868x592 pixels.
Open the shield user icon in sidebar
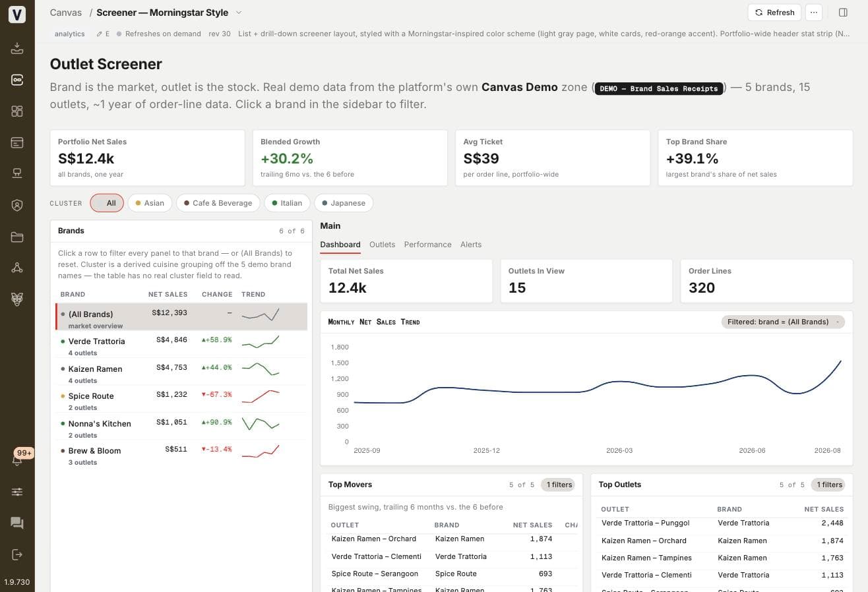click(17, 205)
